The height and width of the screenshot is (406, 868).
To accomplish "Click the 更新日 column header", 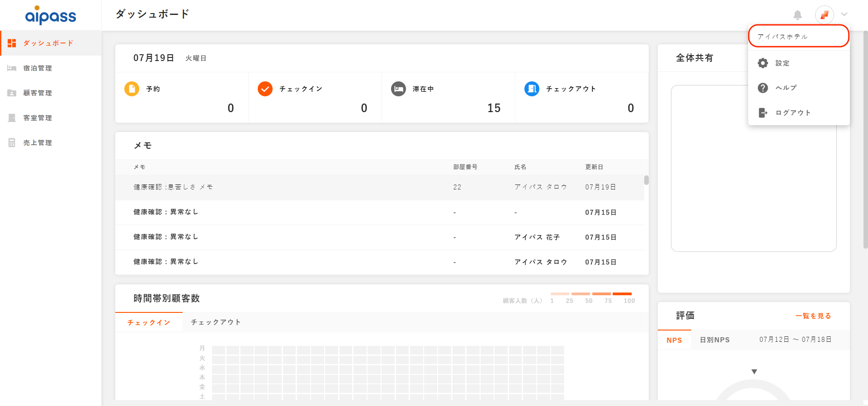I will point(594,167).
